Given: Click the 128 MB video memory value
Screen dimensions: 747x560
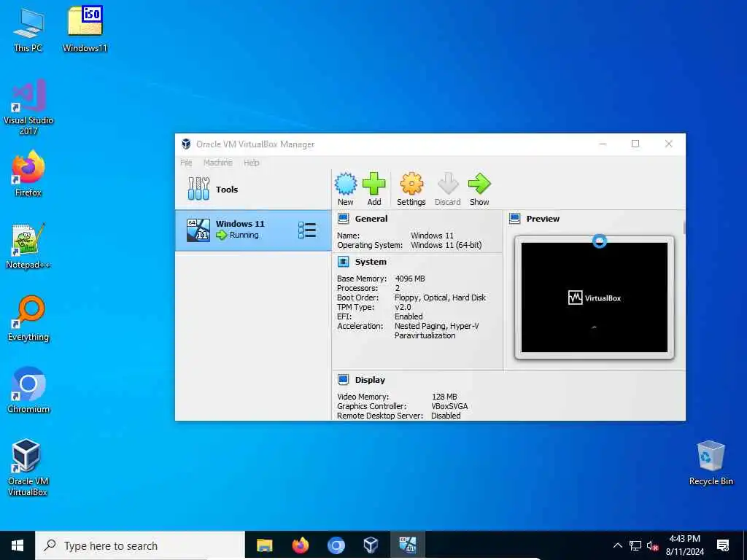Looking at the screenshot, I should pyautogui.click(x=444, y=397).
